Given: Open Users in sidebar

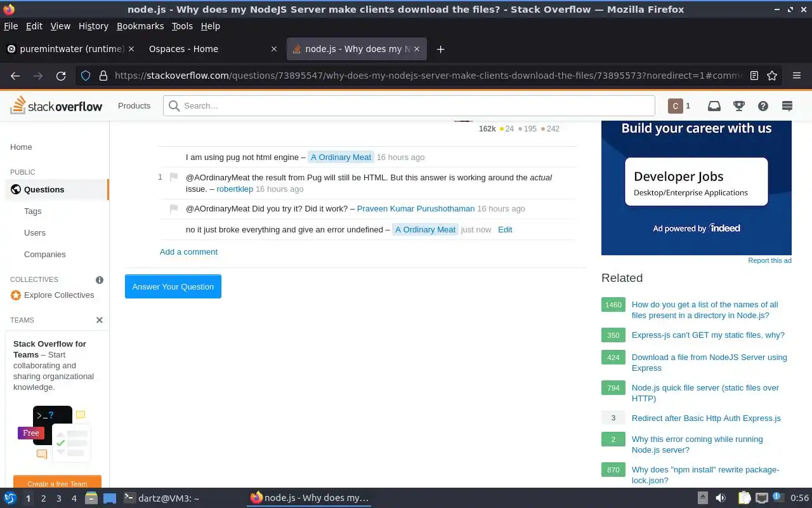Looking at the screenshot, I should pyautogui.click(x=35, y=232).
